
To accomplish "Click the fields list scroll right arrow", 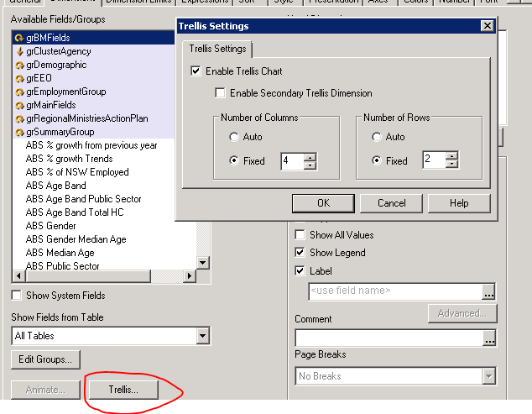I will point(190,276).
